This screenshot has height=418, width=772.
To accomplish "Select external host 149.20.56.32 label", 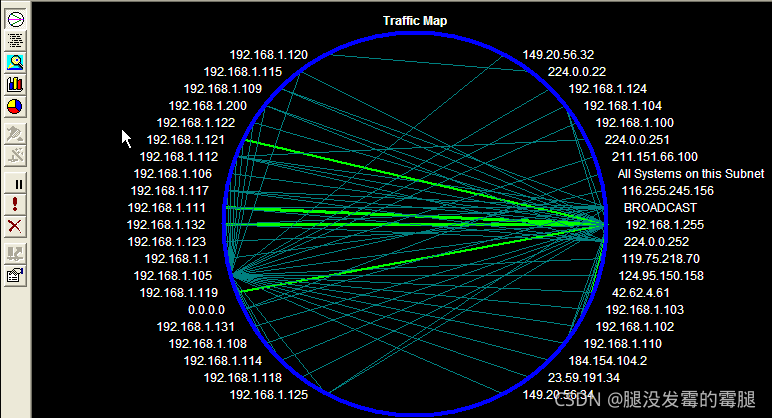I will 558,55.
